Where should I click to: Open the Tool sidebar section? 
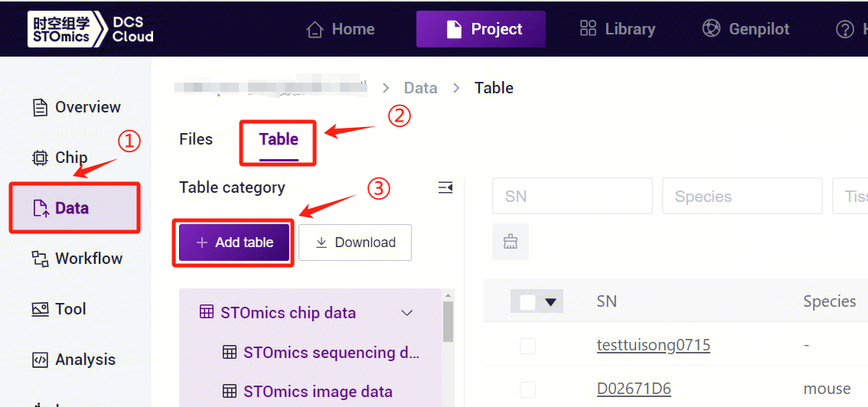pyautogui.click(x=59, y=309)
